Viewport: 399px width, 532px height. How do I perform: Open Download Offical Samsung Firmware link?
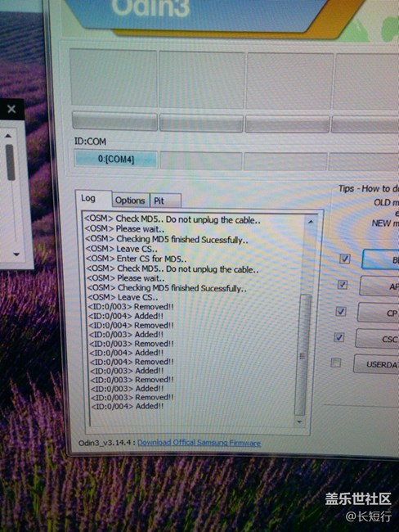(x=199, y=443)
